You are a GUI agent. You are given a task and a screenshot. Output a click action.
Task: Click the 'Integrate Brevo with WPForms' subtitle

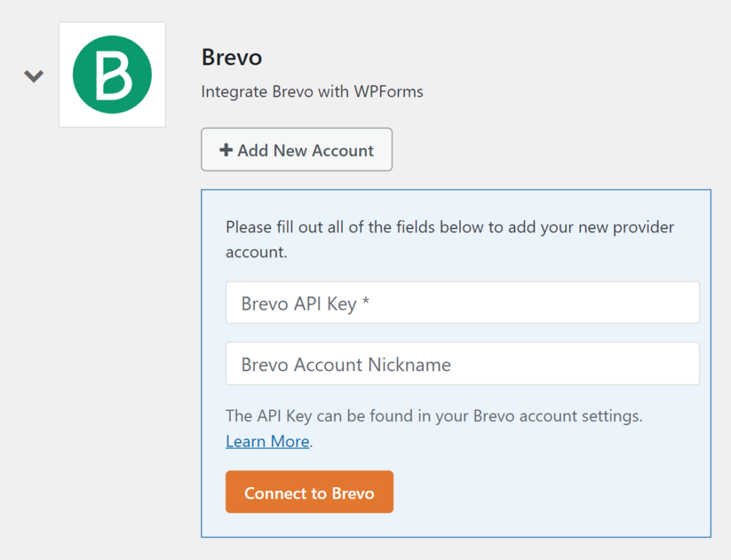[x=311, y=91]
